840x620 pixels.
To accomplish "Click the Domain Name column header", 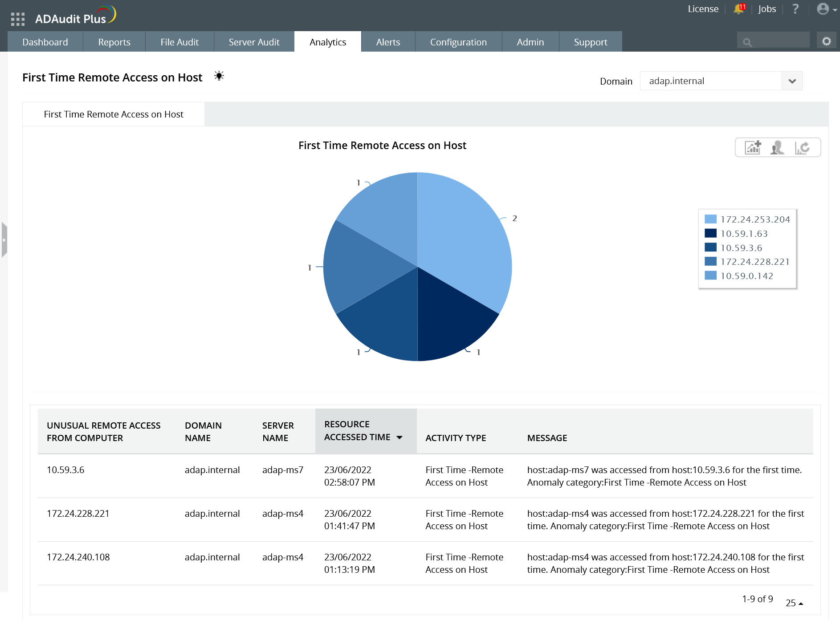I will click(x=203, y=432).
